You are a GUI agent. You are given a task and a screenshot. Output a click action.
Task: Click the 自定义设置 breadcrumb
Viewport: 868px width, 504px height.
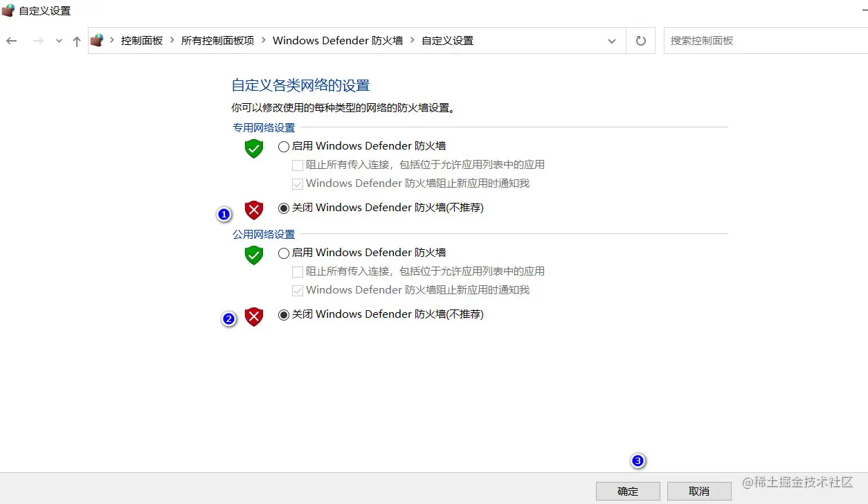click(x=447, y=41)
